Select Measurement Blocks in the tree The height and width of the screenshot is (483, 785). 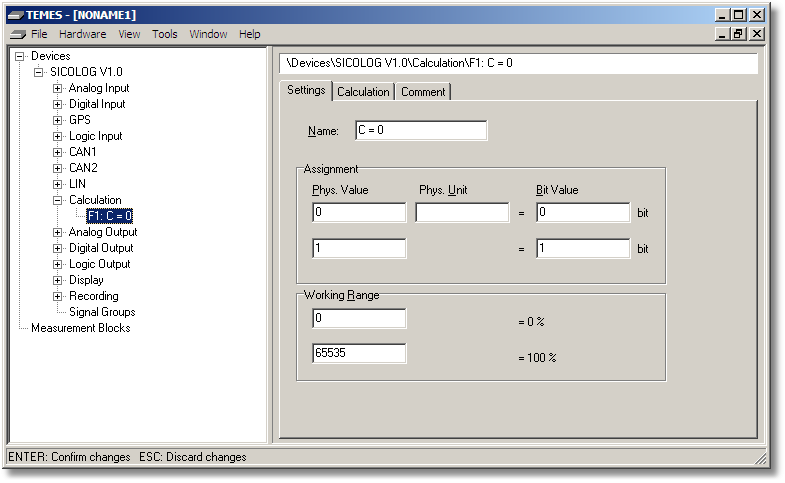point(81,328)
